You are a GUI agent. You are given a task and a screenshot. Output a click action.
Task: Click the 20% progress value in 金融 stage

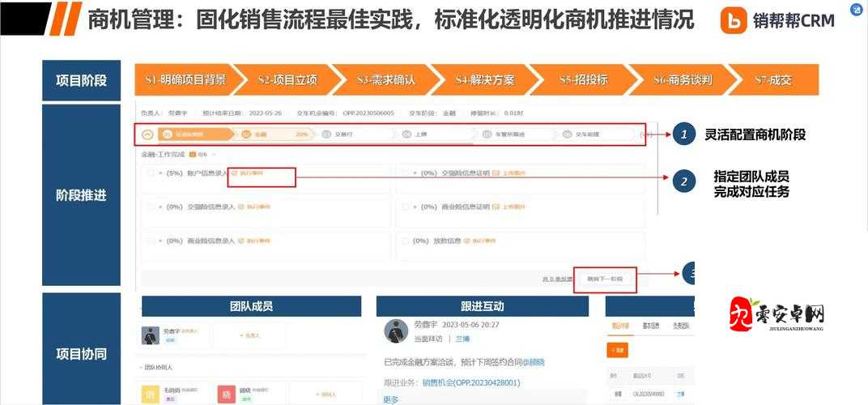tap(302, 134)
